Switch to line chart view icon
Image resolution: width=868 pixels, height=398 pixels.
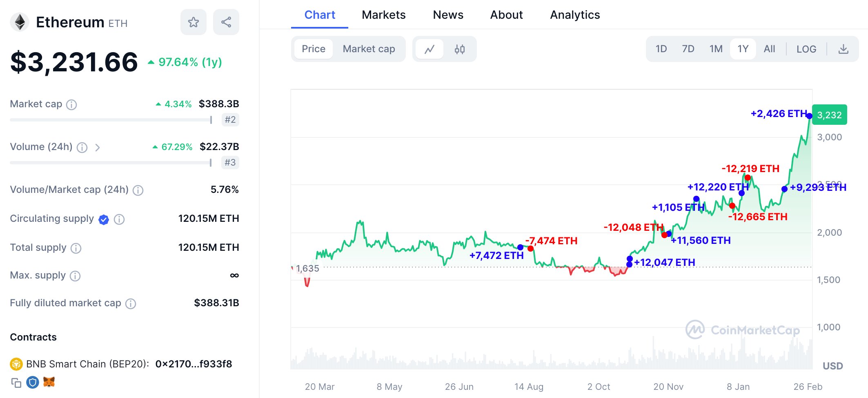coord(430,49)
